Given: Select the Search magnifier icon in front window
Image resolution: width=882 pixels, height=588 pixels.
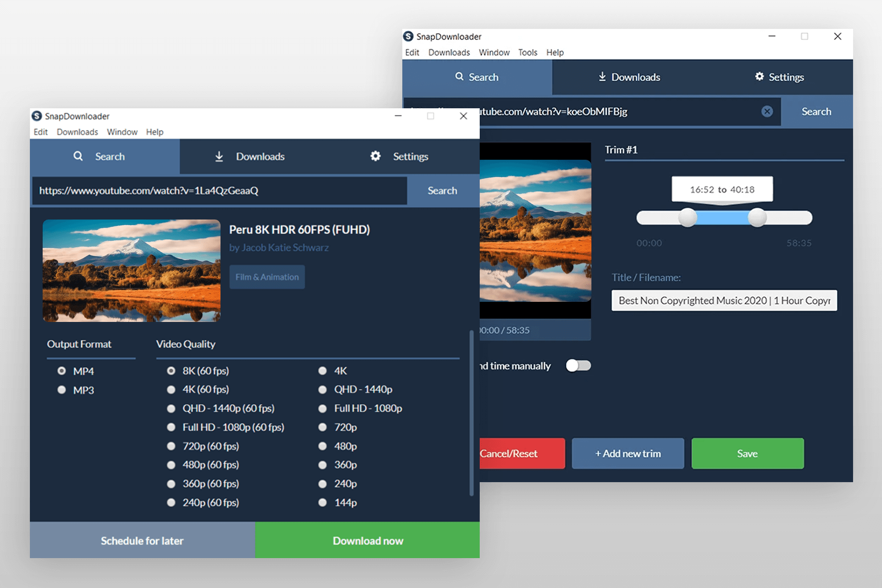Looking at the screenshot, I should coord(78,156).
